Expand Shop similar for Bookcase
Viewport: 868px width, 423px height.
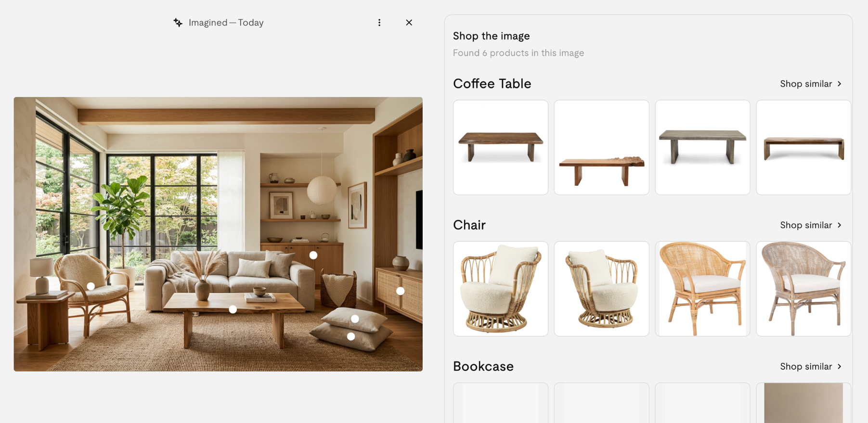811,367
